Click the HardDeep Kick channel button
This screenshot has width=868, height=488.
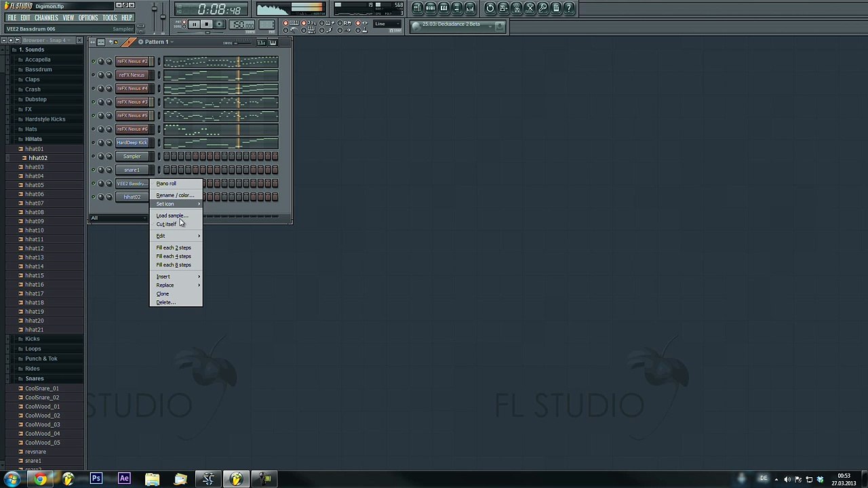pos(132,143)
